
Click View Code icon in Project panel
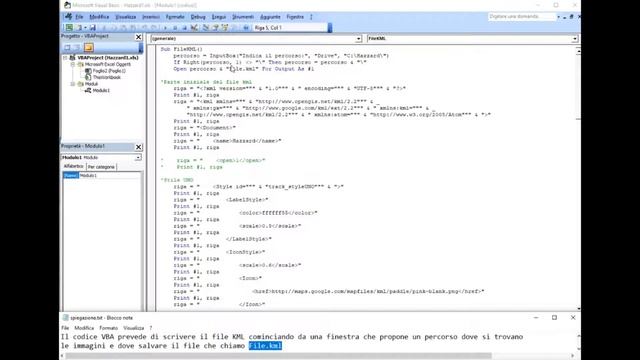(x=67, y=48)
